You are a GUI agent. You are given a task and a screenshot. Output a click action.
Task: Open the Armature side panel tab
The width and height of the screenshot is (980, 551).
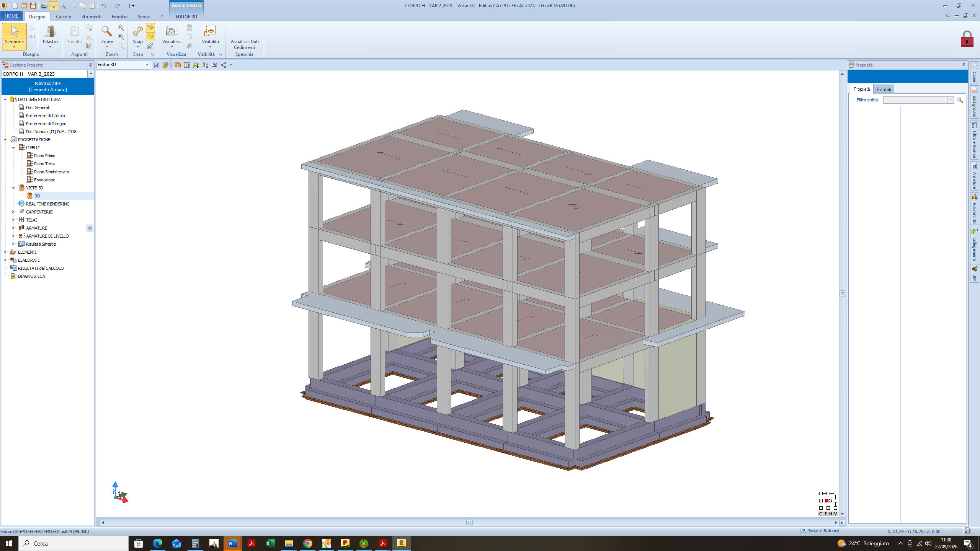(975, 176)
